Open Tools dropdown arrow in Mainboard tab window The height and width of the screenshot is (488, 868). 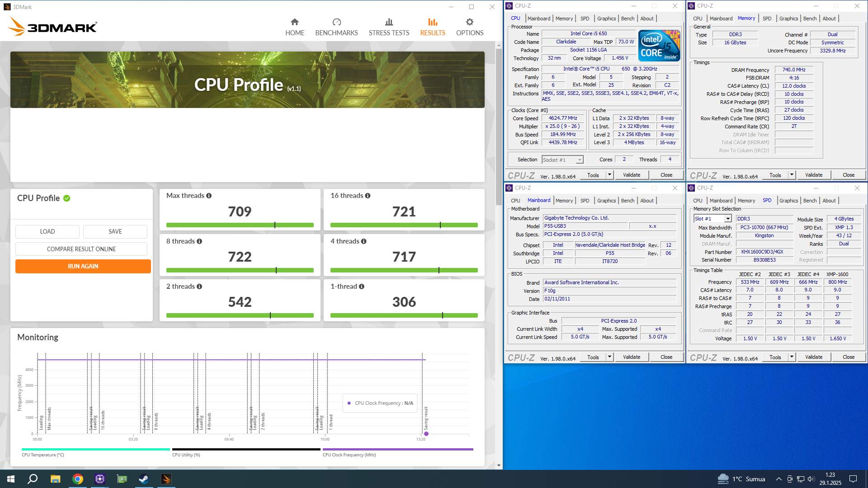(609, 357)
